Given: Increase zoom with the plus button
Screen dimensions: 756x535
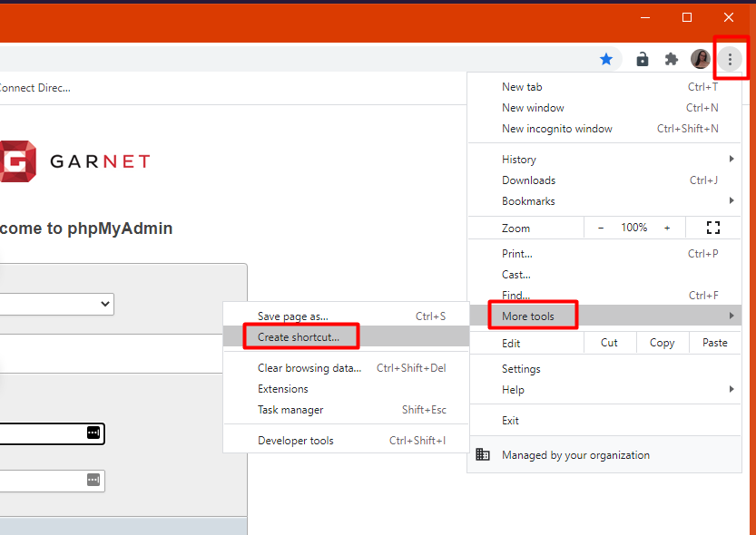Looking at the screenshot, I should [667, 228].
